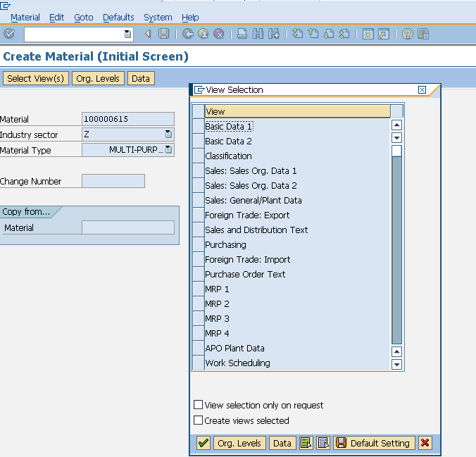The image size is (476, 457).
Task: Click the View Selection dialog title icon
Action: coord(199,90)
